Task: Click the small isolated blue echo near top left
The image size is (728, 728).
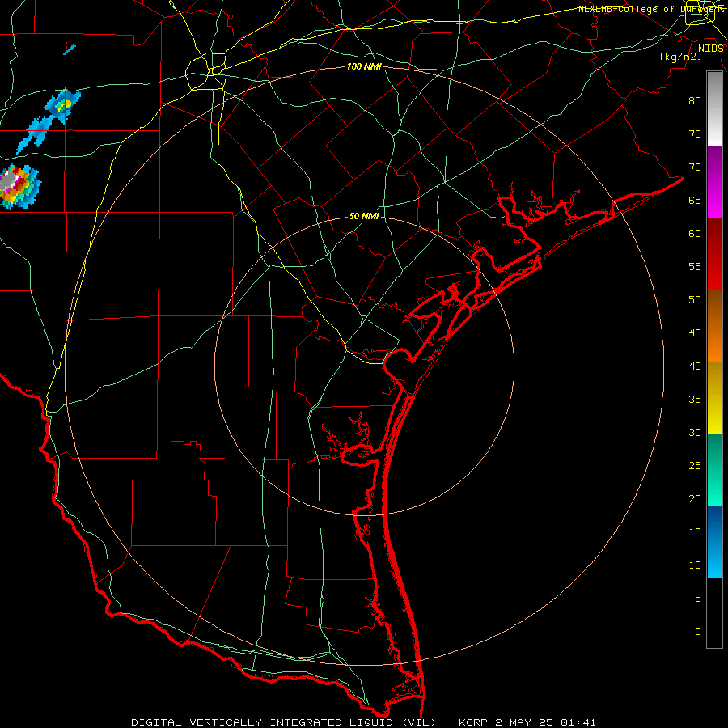Action: (x=70, y=49)
